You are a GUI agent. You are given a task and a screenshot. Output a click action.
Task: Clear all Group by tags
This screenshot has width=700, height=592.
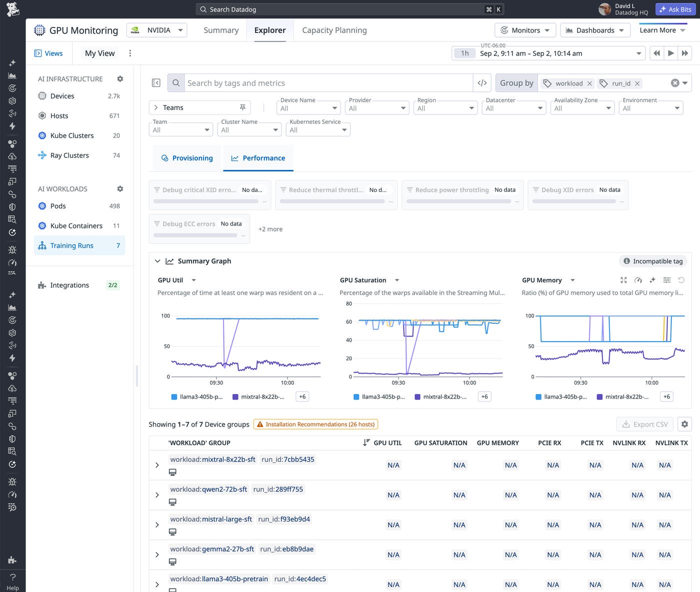point(675,83)
